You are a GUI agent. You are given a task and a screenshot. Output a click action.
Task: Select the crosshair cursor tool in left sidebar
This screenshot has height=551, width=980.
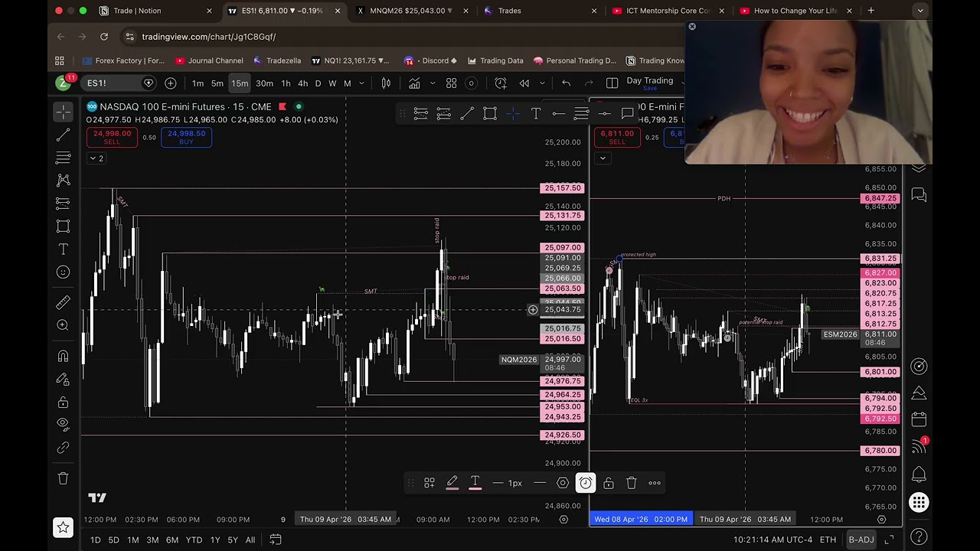63,112
